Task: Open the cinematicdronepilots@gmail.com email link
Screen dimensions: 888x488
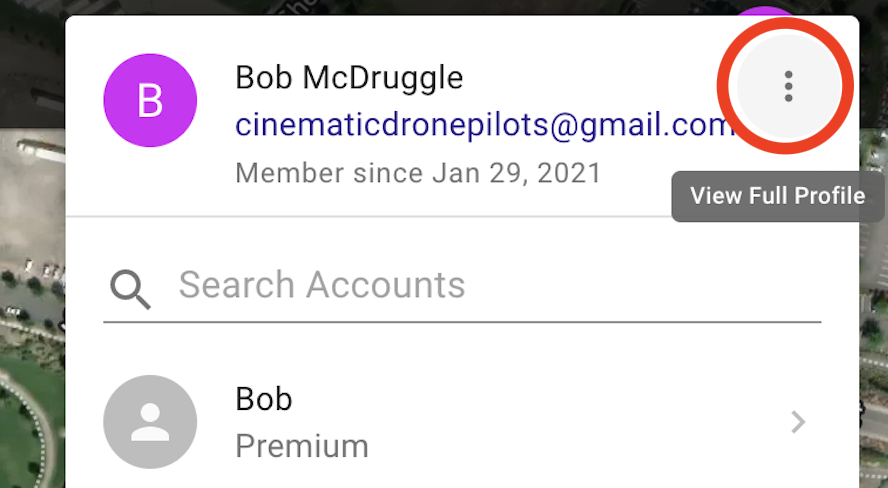Action: click(x=487, y=125)
